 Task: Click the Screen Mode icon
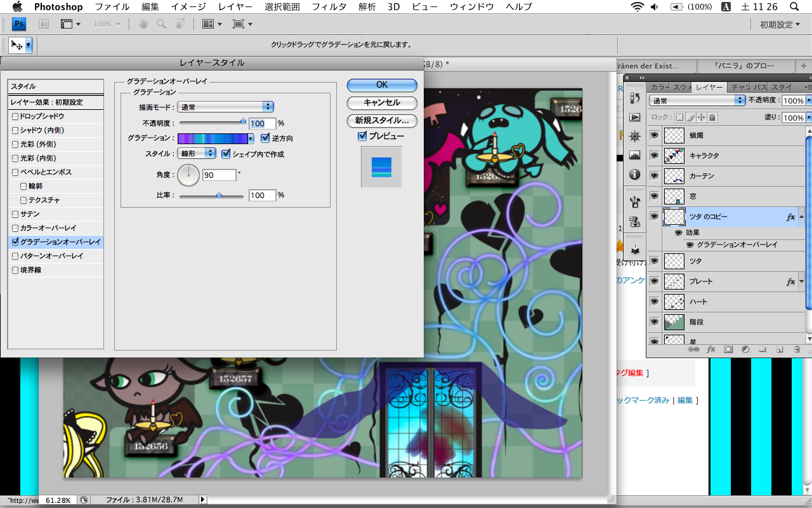click(239, 24)
